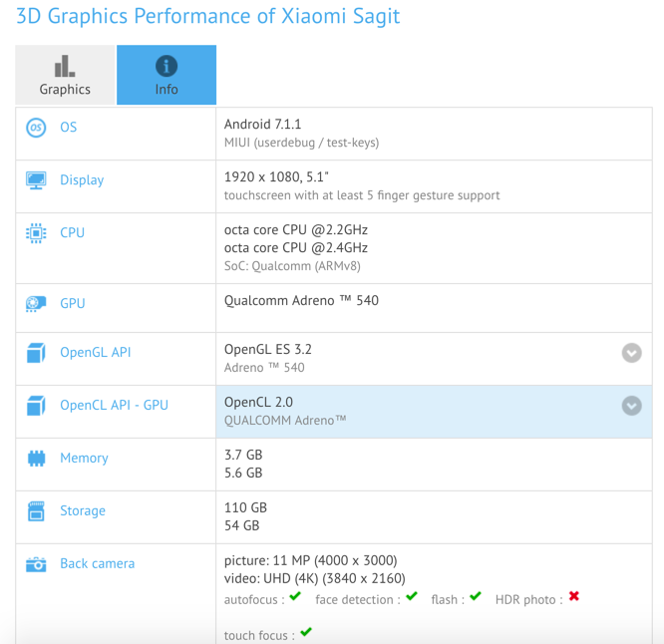Click the HDR photo red cross
The width and height of the screenshot is (664, 644).
[x=574, y=596]
